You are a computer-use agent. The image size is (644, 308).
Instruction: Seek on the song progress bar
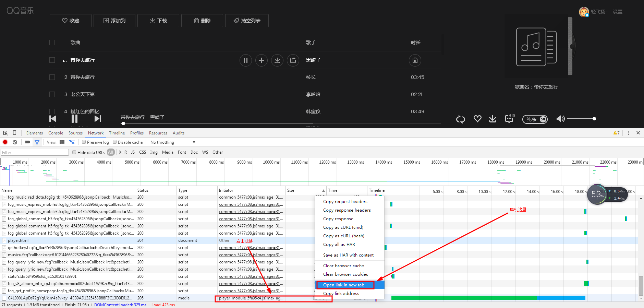coord(281,123)
